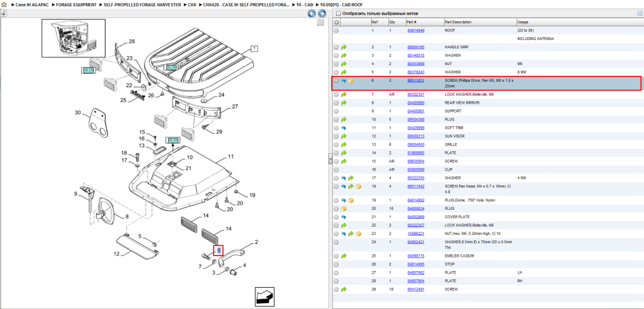Select callout 30 next to bracket plate

coord(78,112)
